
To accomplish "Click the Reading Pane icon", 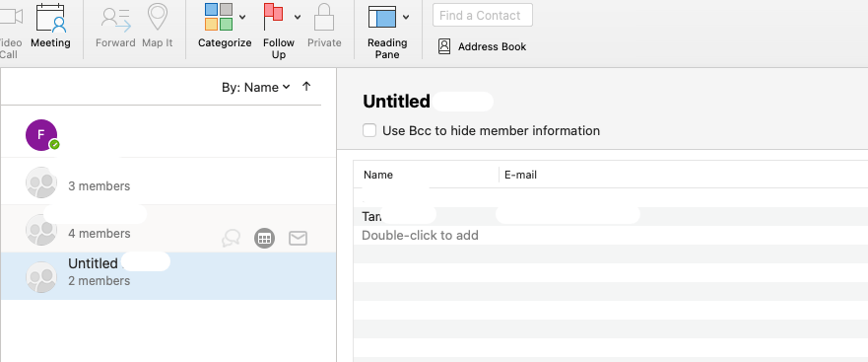I will 382,17.
